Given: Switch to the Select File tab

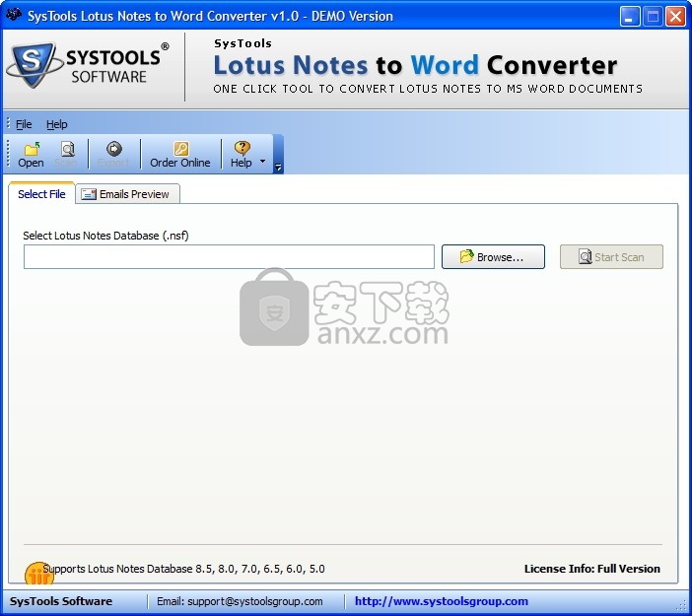Looking at the screenshot, I should point(41,194).
